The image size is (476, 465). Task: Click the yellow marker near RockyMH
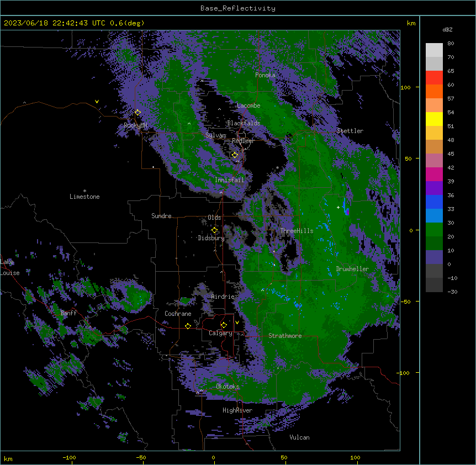(137, 113)
